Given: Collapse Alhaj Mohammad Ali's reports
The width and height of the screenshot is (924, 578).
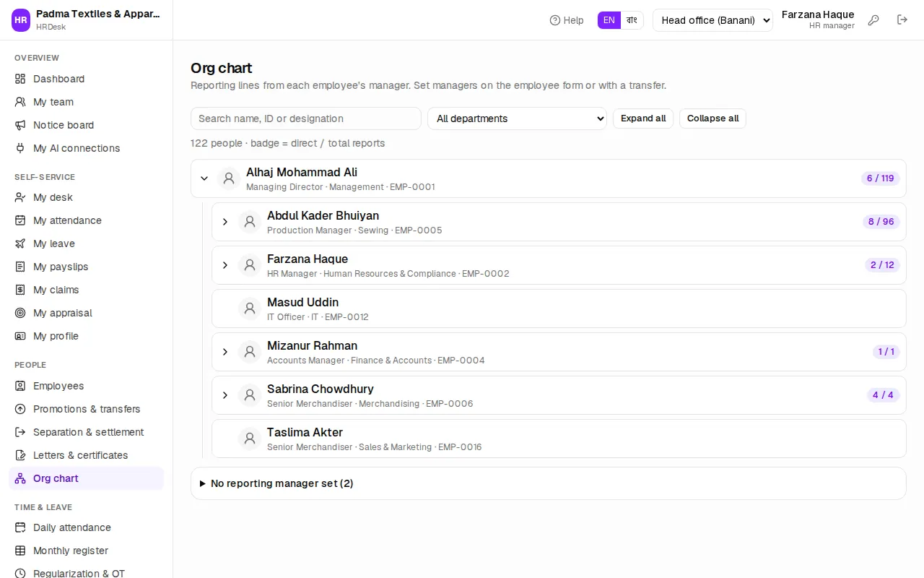Looking at the screenshot, I should 204,178.
